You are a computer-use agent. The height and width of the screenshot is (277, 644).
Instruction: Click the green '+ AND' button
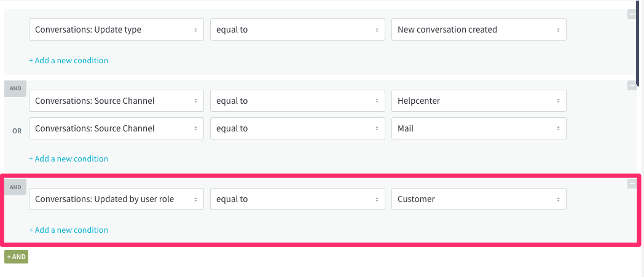pyautogui.click(x=17, y=257)
